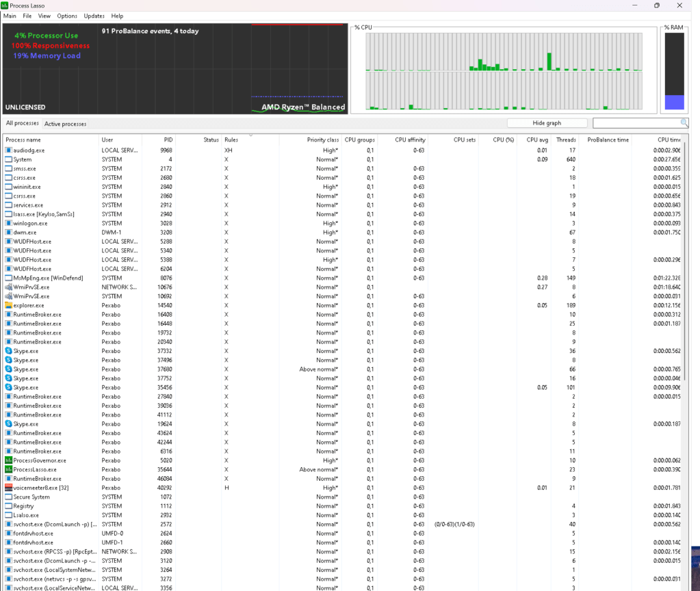Screen dimensions: 700x591
Task: Click the Process Lasso title bar icon
Action: (5, 5)
